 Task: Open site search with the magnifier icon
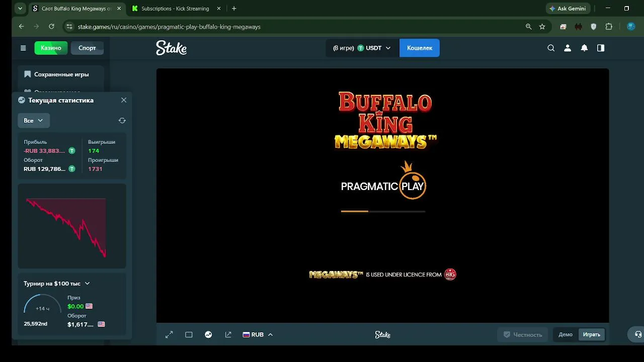pos(551,48)
